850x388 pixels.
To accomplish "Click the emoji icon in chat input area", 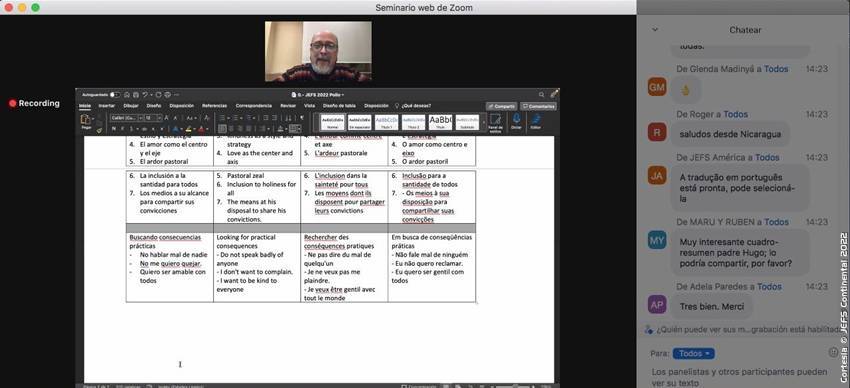I will click(x=833, y=352).
